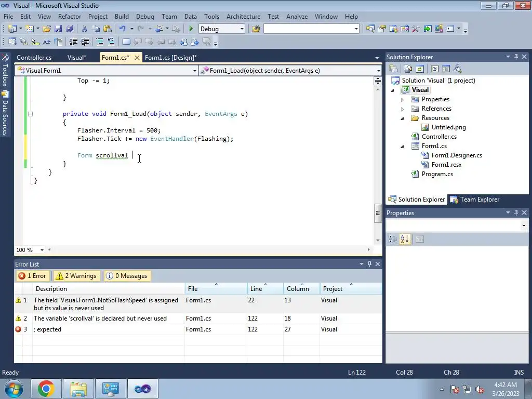The width and height of the screenshot is (532, 399).
Task: Switch to the Team Explorer tab
Action: 475,199
